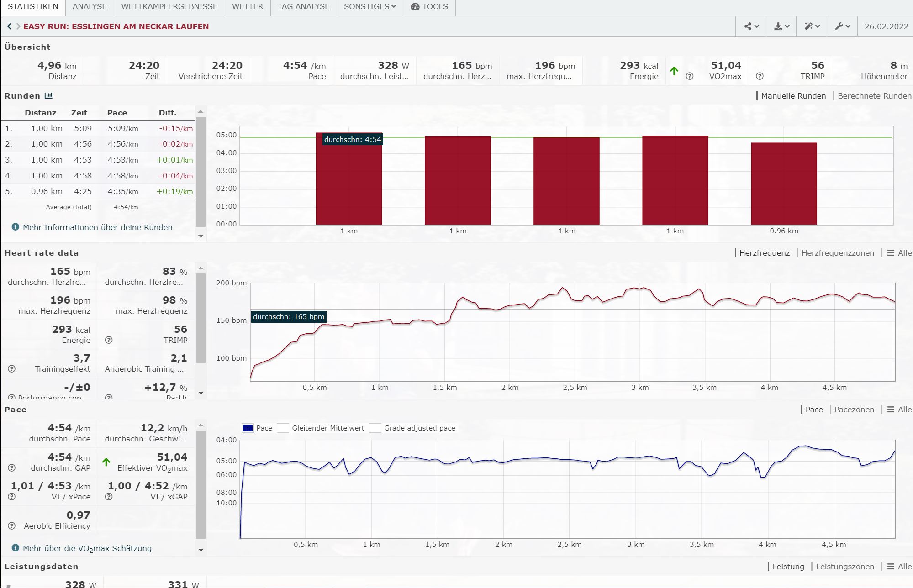Click the chart icon beside Runden
The height and width of the screenshot is (588, 913).
48,96
